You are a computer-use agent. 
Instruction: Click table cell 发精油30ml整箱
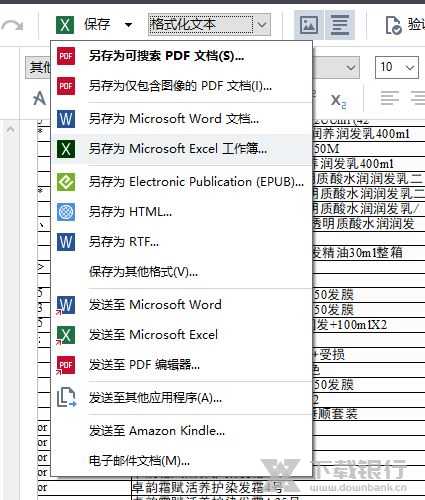(x=357, y=253)
